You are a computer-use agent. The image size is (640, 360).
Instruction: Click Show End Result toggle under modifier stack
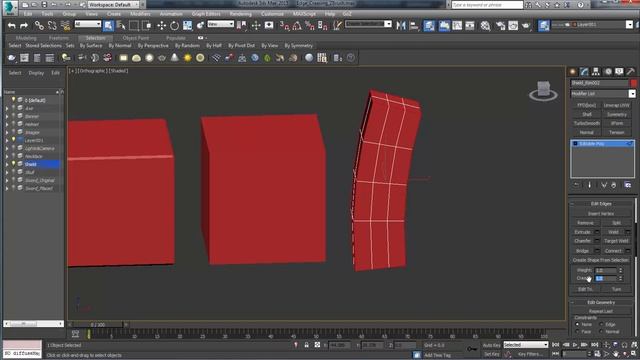[x=589, y=185]
